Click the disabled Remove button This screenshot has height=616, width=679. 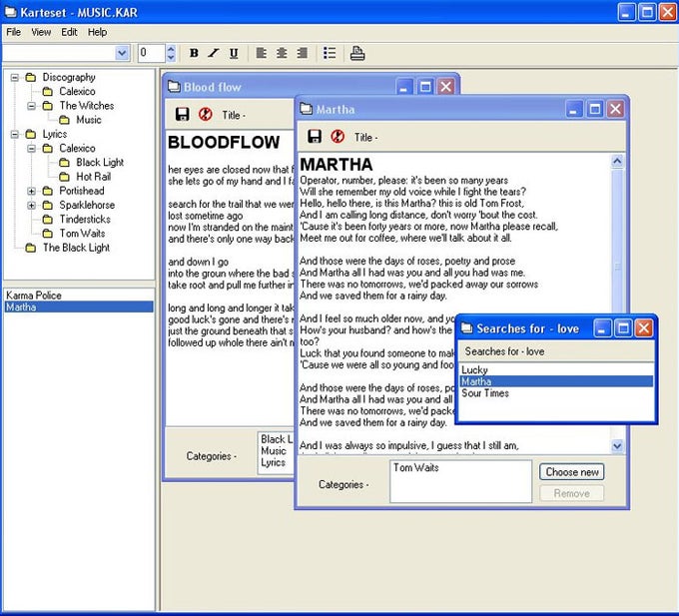pos(571,493)
